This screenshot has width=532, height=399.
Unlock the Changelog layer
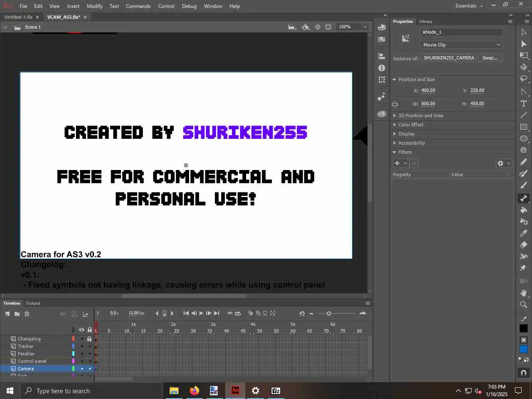pos(89,339)
